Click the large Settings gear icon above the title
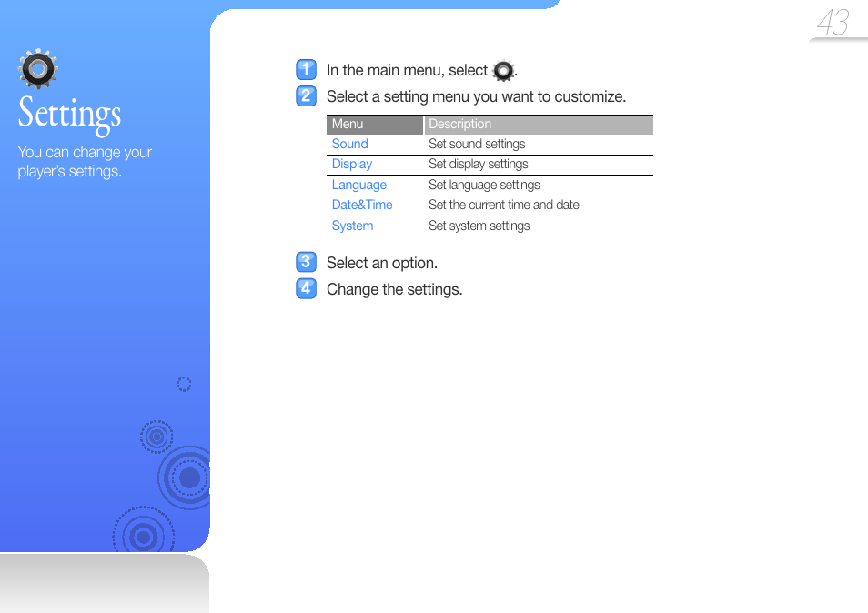 [38, 69]
